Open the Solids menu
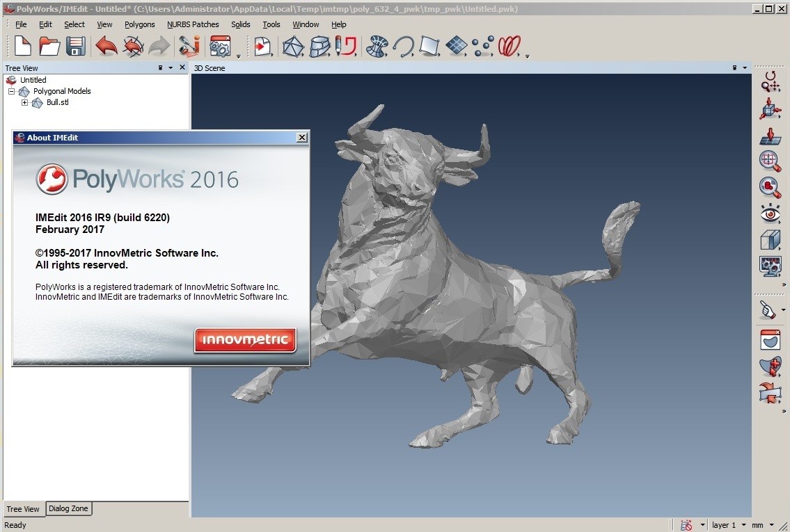This screenshot has height=532, width=790. click(x=240, y=24)
